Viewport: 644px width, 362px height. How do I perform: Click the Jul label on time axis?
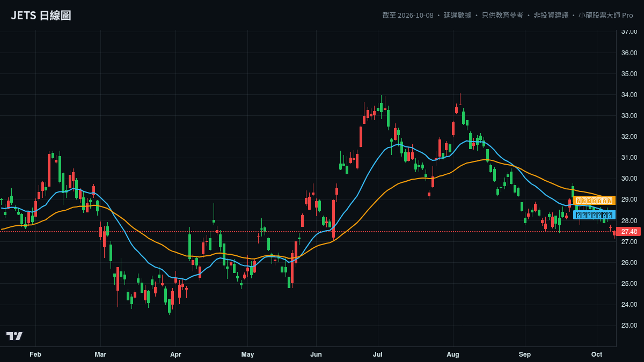[x=378, y=354]
